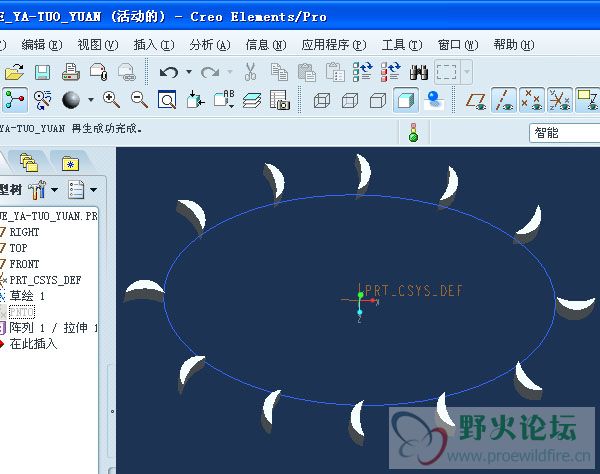600x474 pixels.
Task: Click the 在此插入 marker
Action: pyautogui.click(x=33, y=344)
